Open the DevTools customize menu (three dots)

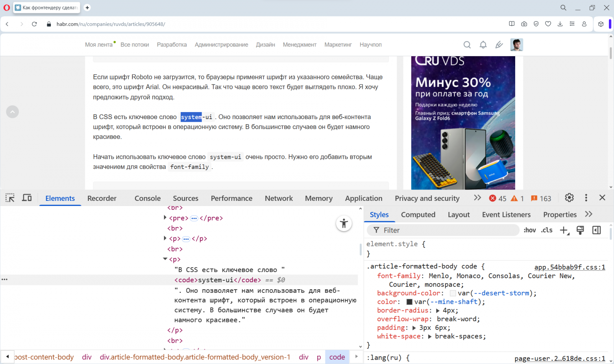pos(586,198)
